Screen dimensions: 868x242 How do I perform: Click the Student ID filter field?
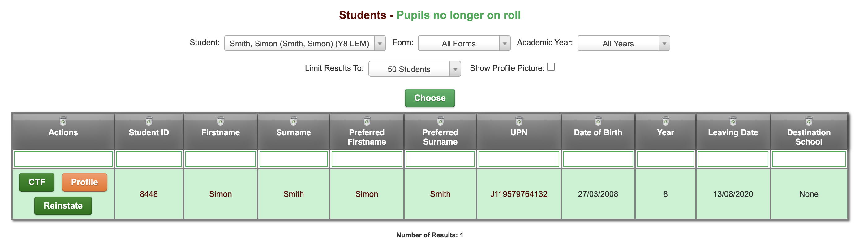click(148, 159)
